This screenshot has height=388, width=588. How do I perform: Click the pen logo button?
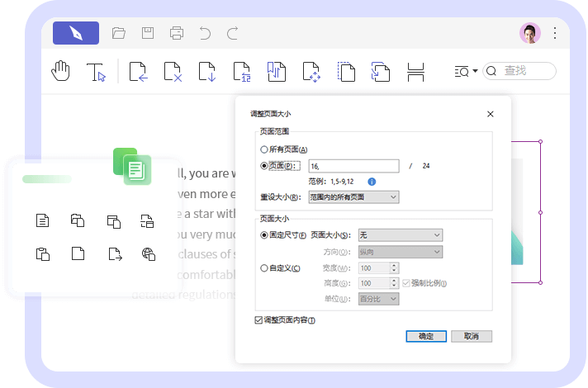pyautogui.click(x=76, y=33)
